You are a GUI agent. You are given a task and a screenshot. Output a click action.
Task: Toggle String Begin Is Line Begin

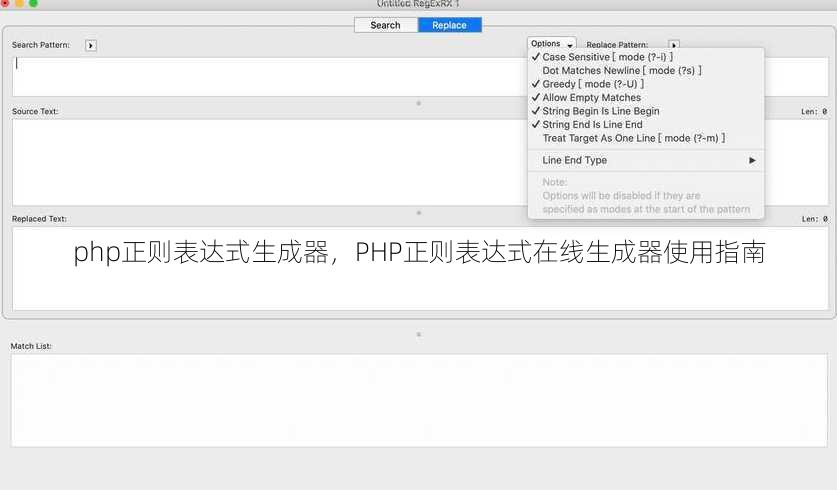[x=646, y=111]
